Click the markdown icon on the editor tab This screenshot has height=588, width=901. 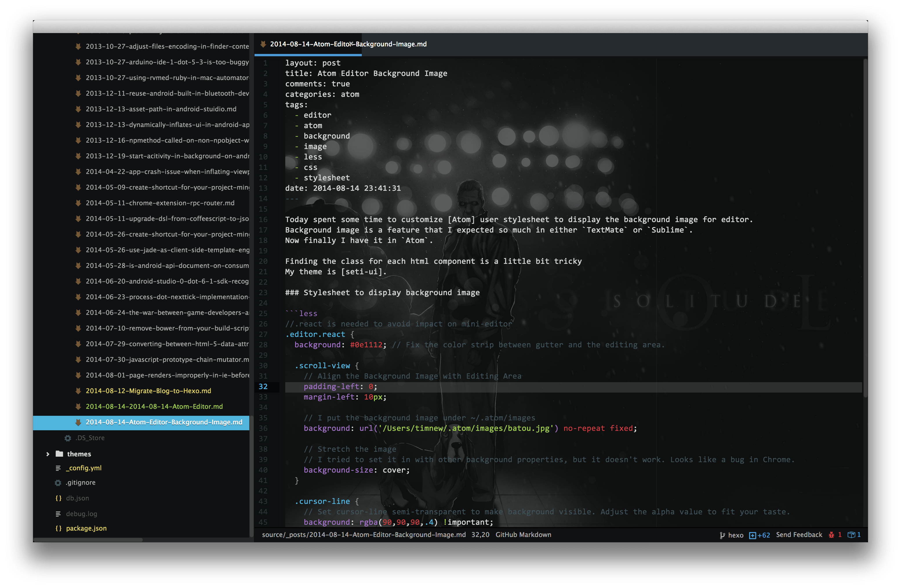click(263, 44)
